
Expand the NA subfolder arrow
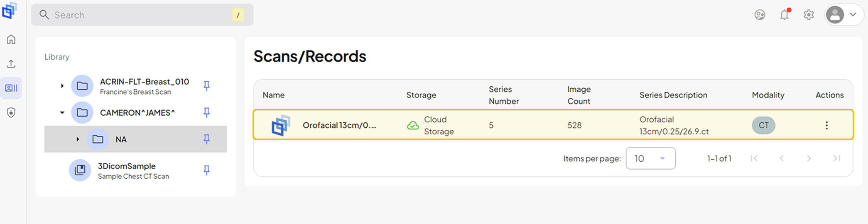78,139
